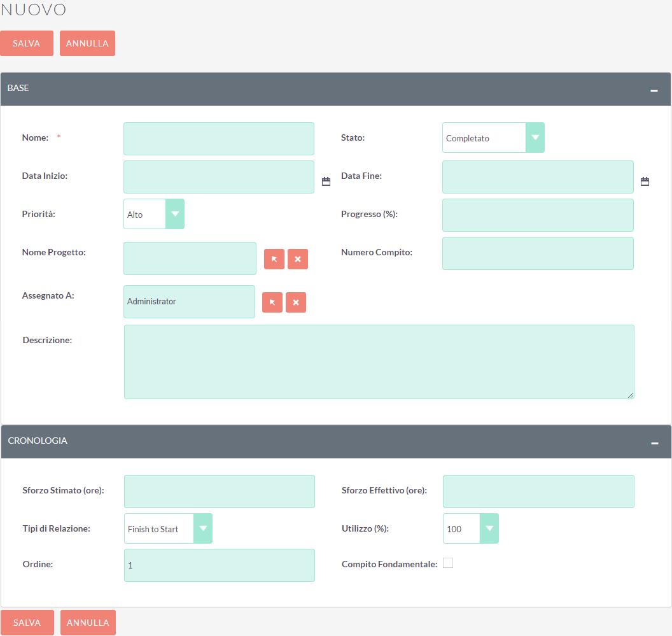
Task: Click the bottom SALVA button
Action: click(27, 623)
